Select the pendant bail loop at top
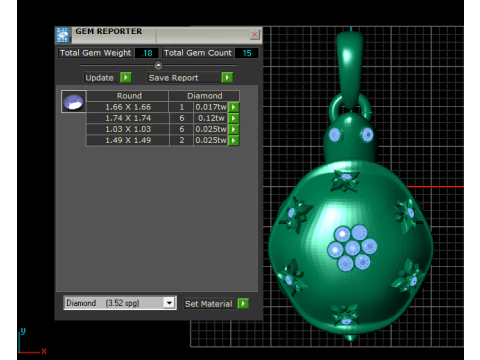Screen dimensions: 480x360 point(349,70)
